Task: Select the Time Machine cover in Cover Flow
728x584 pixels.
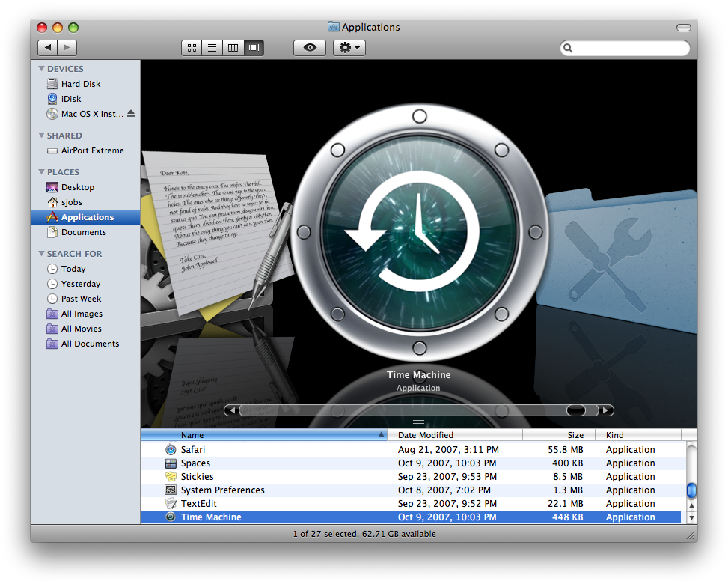Action: pyautogui.click(x=419, y=232)
